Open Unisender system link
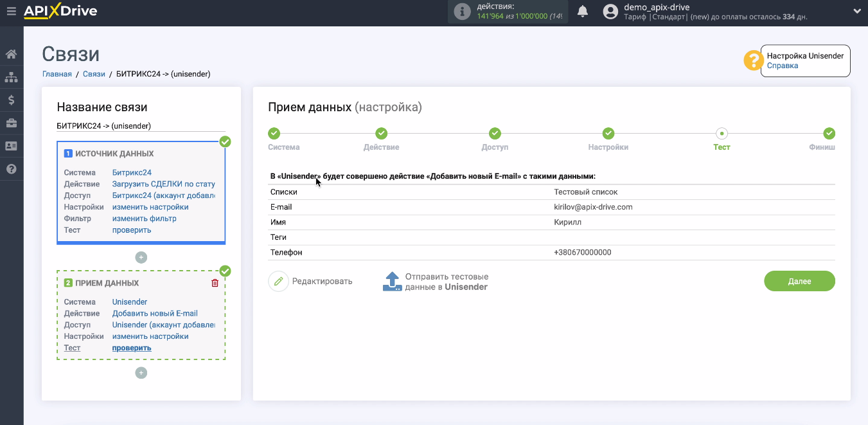Image resolution: width=868 pixels, height=425 pixels. pyautogui.click(x=130, y=302)
